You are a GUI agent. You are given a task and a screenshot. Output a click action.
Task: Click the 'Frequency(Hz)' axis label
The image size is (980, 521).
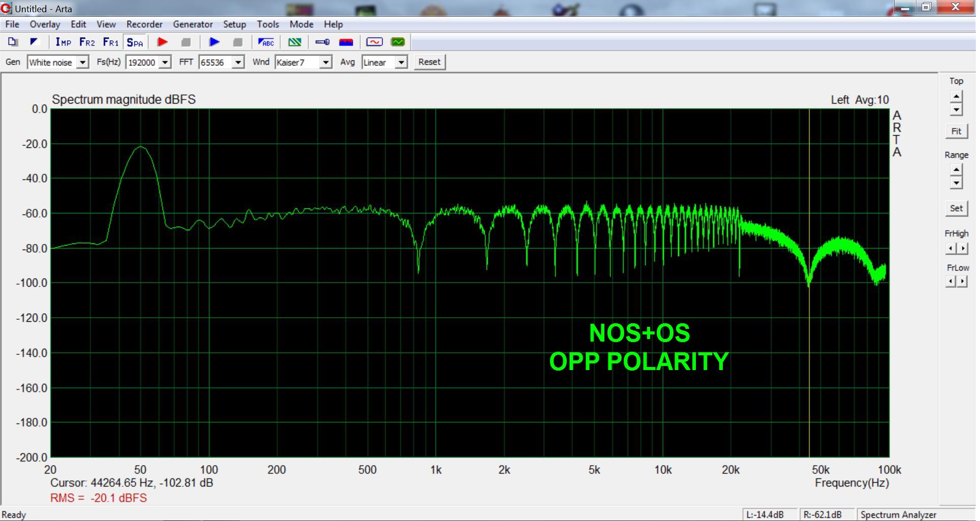click(852, 483)
